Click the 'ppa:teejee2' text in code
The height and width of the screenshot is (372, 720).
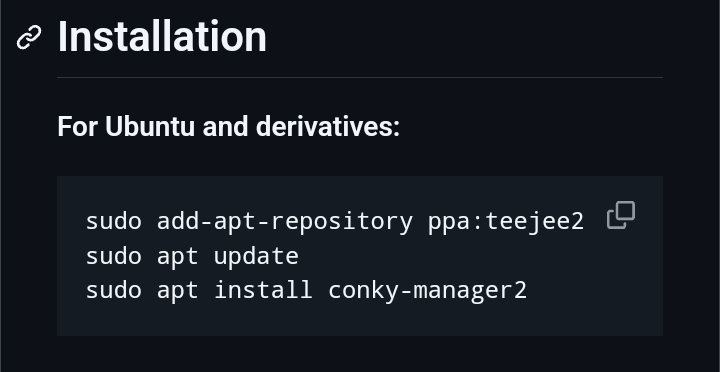(506, 222)
